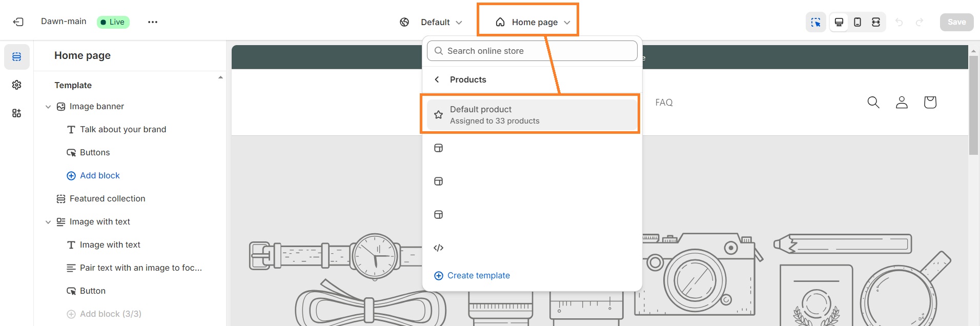Click the sidebar scroll-up arrow
Screen dimensions: 980x326
[220, 77]
